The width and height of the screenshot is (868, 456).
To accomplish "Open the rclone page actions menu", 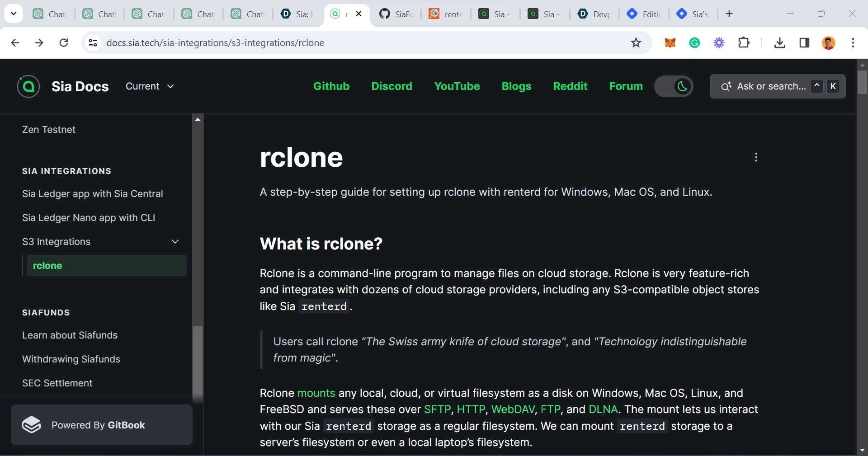I will click(756, 157).
